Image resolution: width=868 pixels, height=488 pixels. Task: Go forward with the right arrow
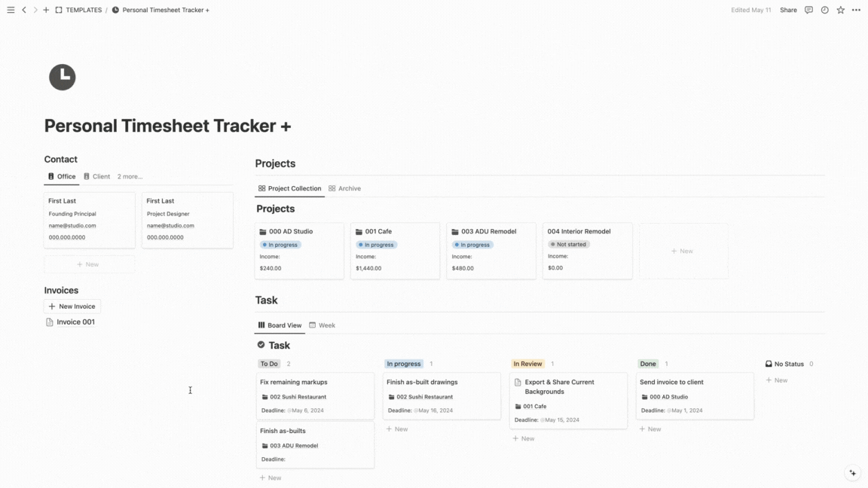35,10
